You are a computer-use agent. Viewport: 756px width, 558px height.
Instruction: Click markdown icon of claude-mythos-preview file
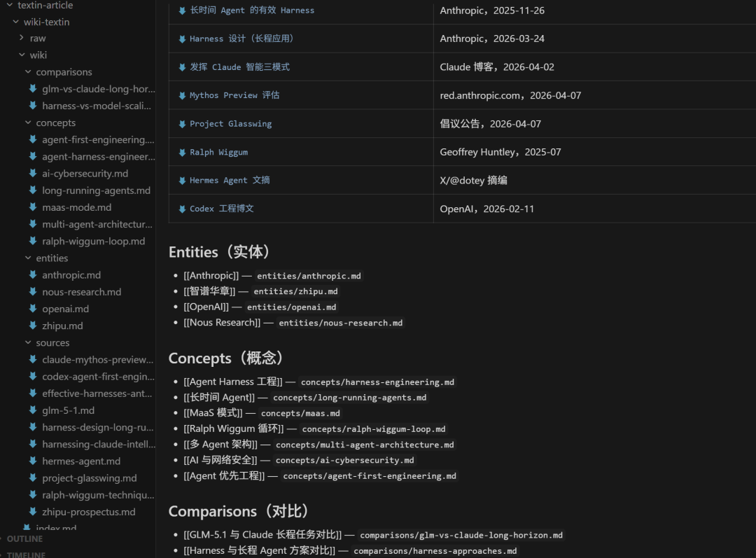coord(33,359)
